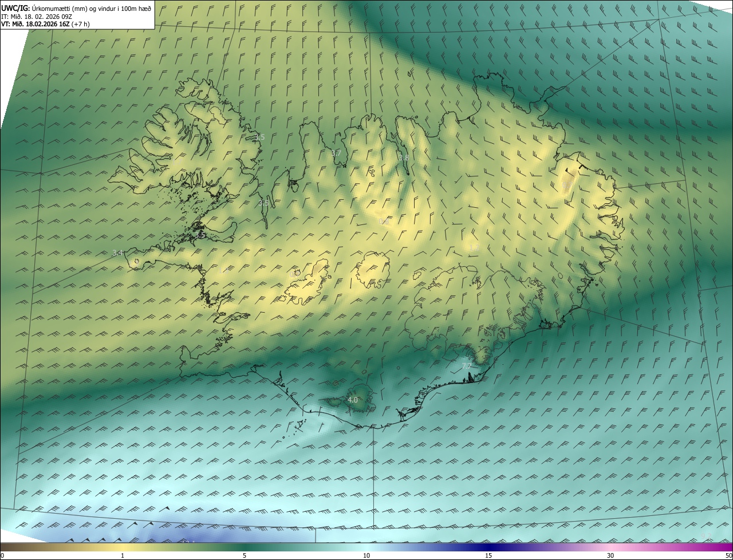The image size is (733, 560).
Task: Click the color scale label '5'
Action: (x=245, y=555)
